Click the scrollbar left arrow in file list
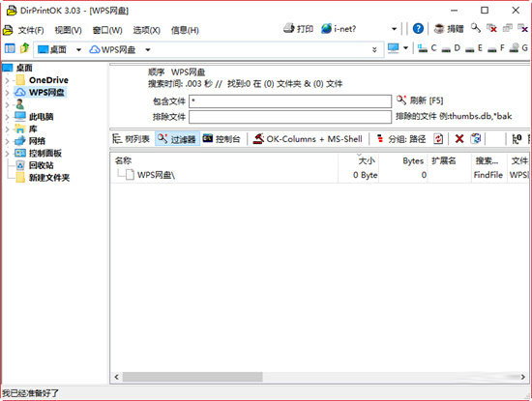This screenshot has height=401, width=532. 117,377
